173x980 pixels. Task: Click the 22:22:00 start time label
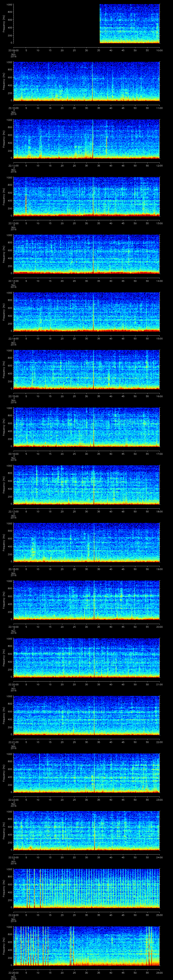(x=13, y=800)
